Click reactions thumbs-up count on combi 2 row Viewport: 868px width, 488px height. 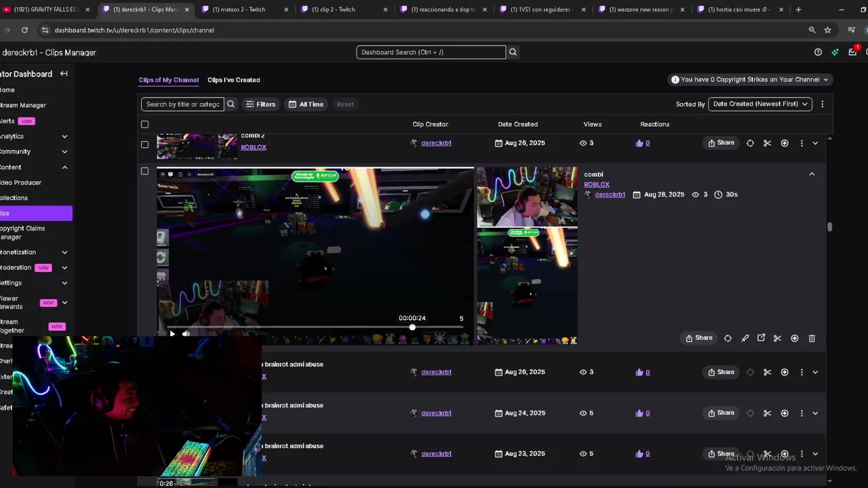(643, 143)
